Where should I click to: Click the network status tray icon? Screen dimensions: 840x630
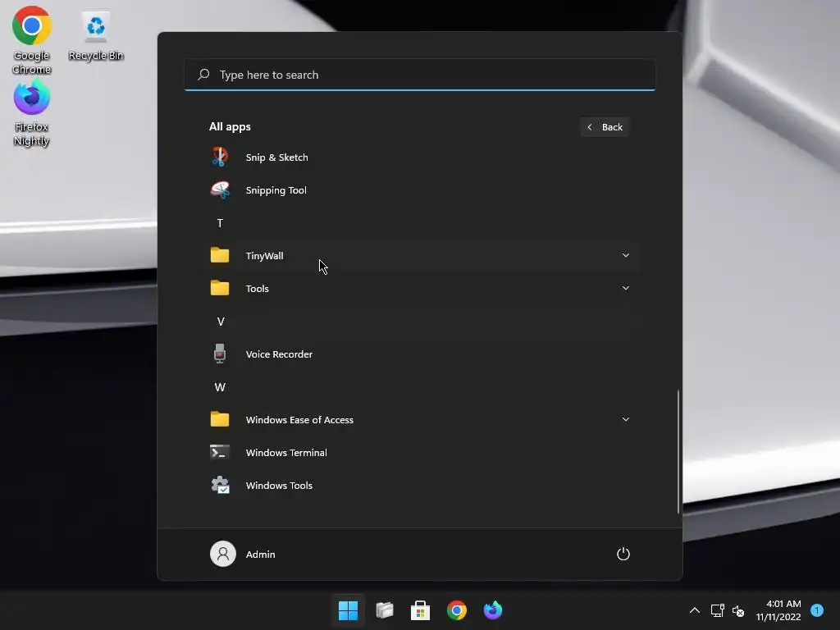[x=717, y=610]
